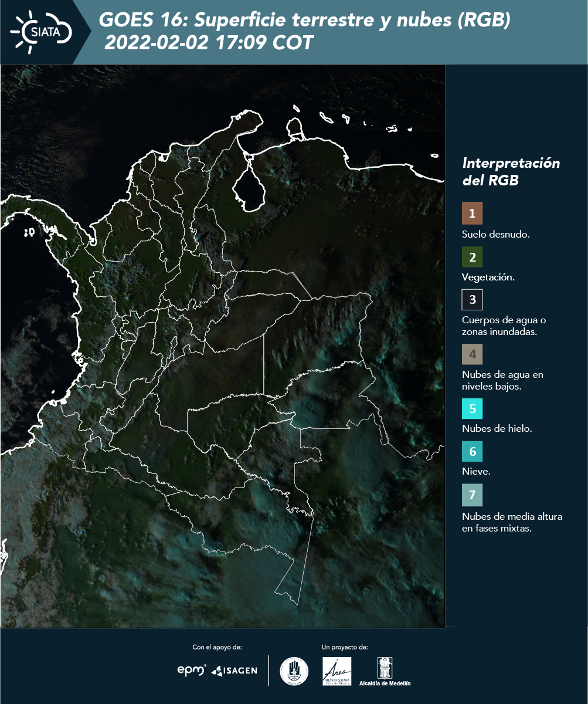Image resolution: width=588 pixels, height=704 pixels.
Task: Click the GOES 16 title text
Action: [305, 20]
